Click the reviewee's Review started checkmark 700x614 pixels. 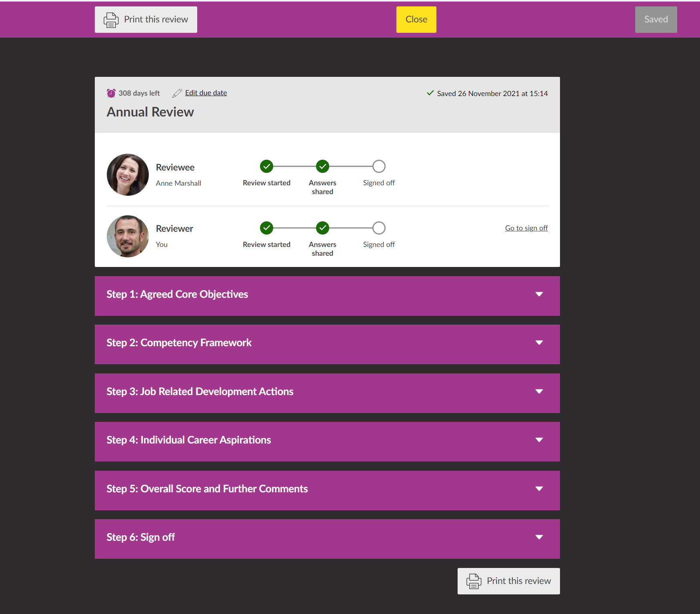click(x=266, y=167)
